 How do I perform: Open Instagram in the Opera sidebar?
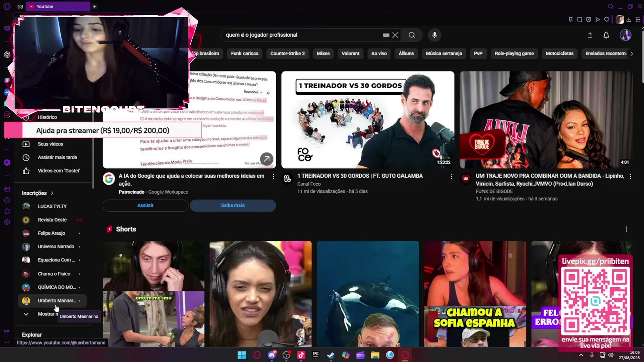(x=7, y=114)
